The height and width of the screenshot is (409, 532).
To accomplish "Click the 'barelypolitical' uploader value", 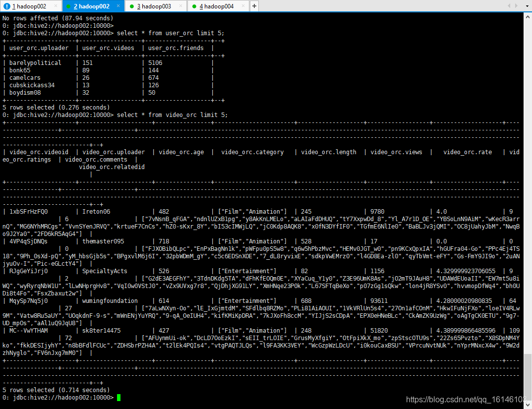I will [x=35, y=63].
